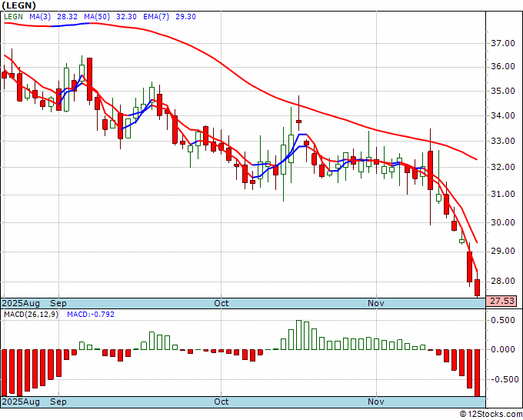The image size is (523, 420).
Task: Click the 29.00 price axis label
Action: pyautogui.click(x=503, y=252)
